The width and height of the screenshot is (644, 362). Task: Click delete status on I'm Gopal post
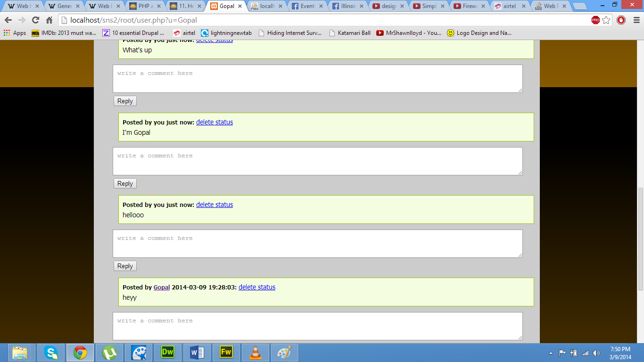click(215, 122)
